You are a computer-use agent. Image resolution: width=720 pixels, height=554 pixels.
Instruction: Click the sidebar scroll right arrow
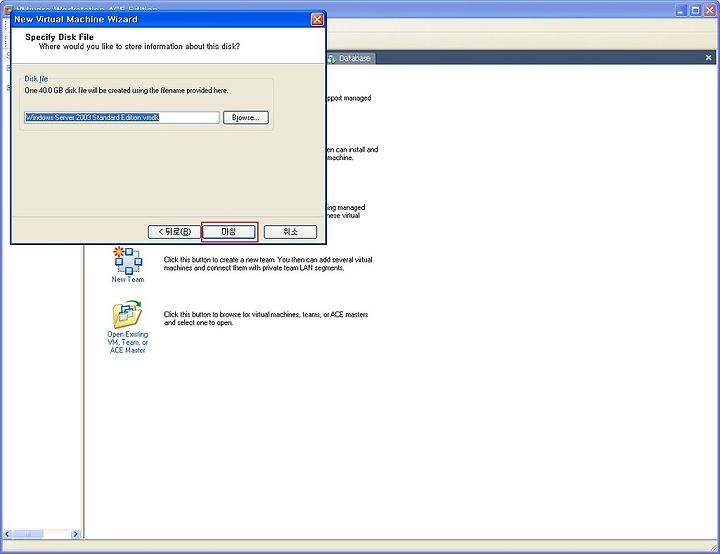coord(76,534)
